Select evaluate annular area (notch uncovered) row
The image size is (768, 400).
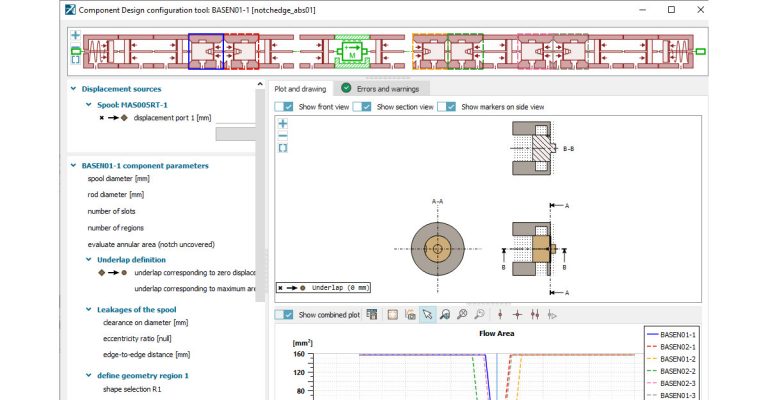click(x=151, y=244)
